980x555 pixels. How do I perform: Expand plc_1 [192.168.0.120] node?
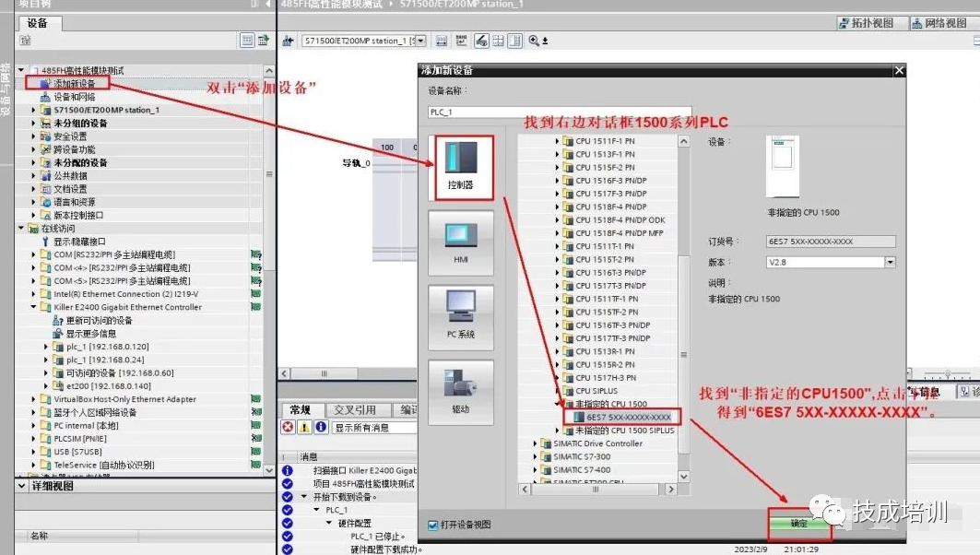pyautogui.click(x=45, y=347)
